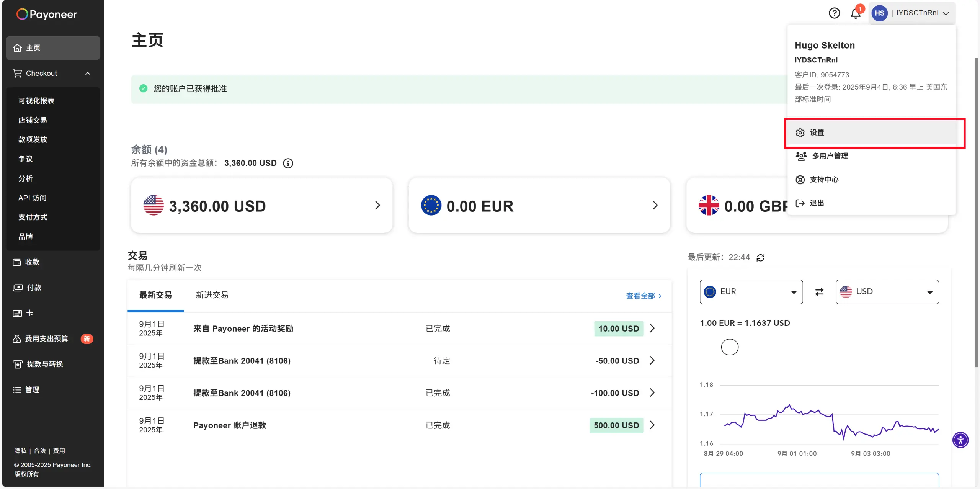Select 多用户管理 in the account menu

[872, 156]
